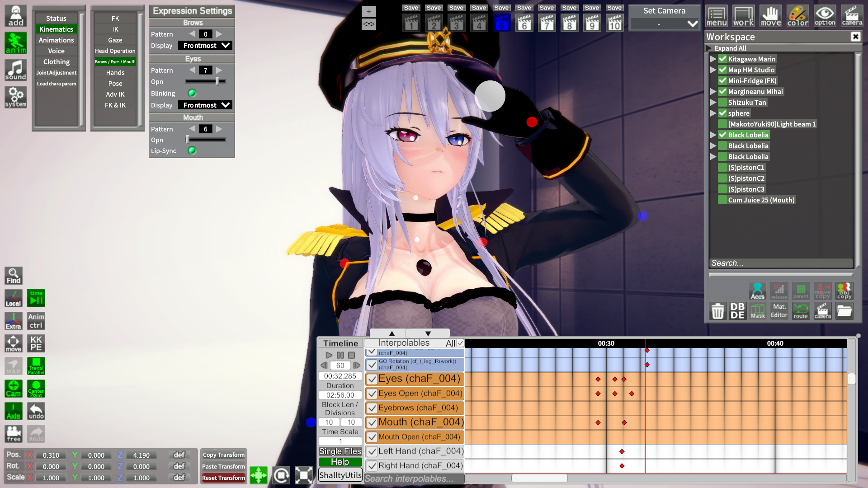Click the Copy Transform button
Image resolution: width=868 pixels, height=488 pixels.
(x=224, y=455)
